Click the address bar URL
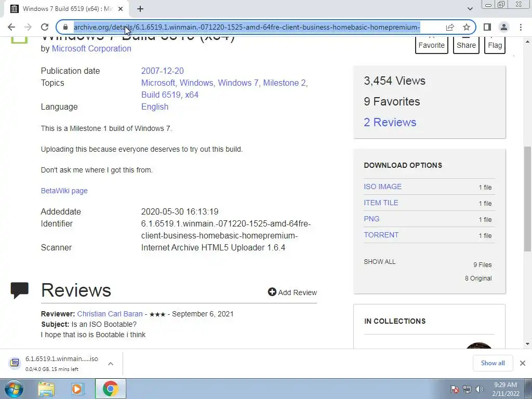This screenshot has height=399, width=532. 247,27
